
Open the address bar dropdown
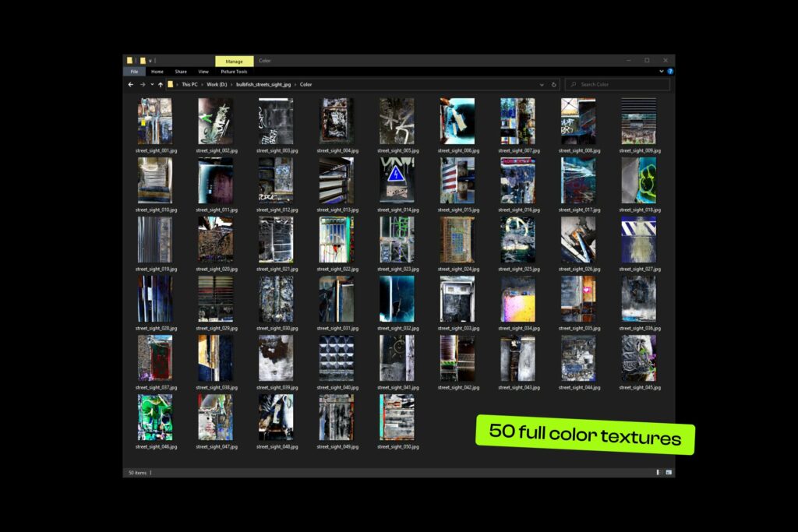pos(542,84)
